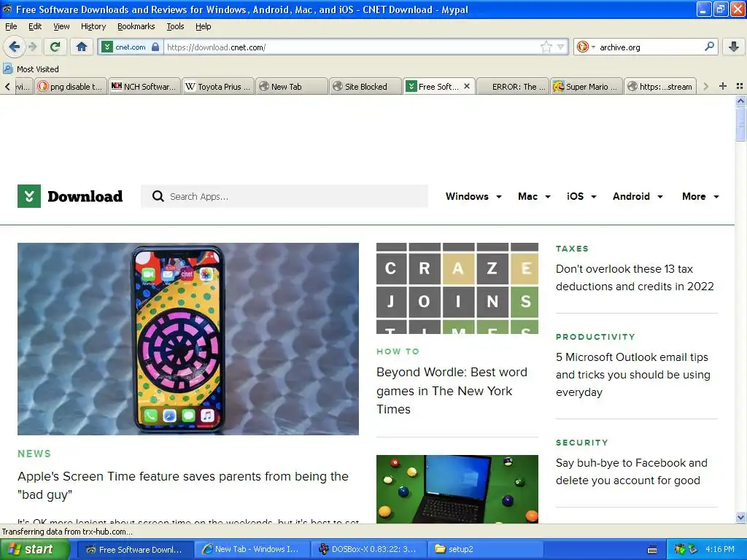747x560 pixels.
Task: Open the Edit menu
Action: [x=35, y=26]
